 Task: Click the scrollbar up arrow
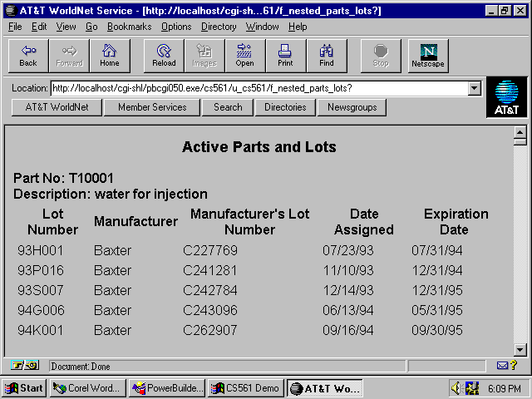(520, 132)
